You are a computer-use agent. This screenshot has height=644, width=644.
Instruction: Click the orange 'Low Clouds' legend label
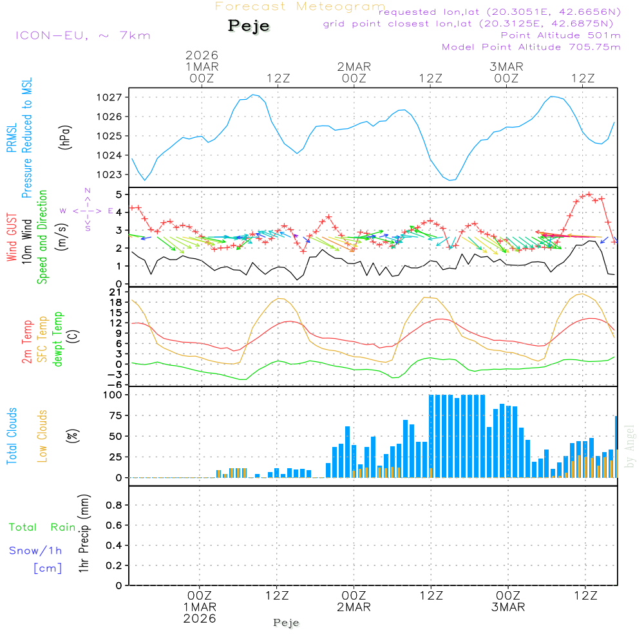(x=43, y=436)
